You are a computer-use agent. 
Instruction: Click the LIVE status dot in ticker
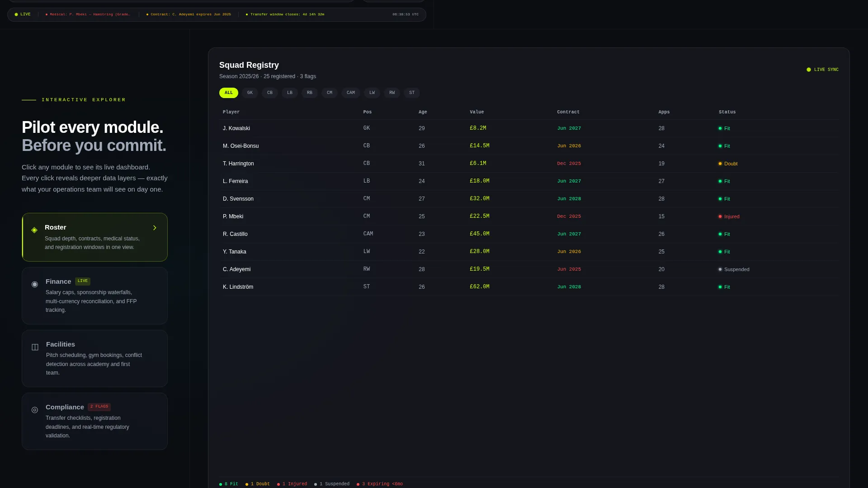tap(16, 14)
